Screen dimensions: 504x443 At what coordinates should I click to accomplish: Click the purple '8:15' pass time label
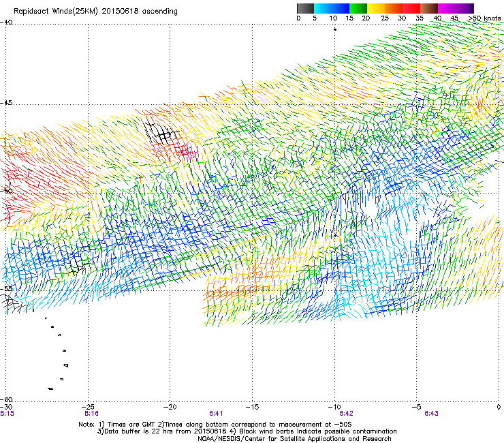click(7, 414)
